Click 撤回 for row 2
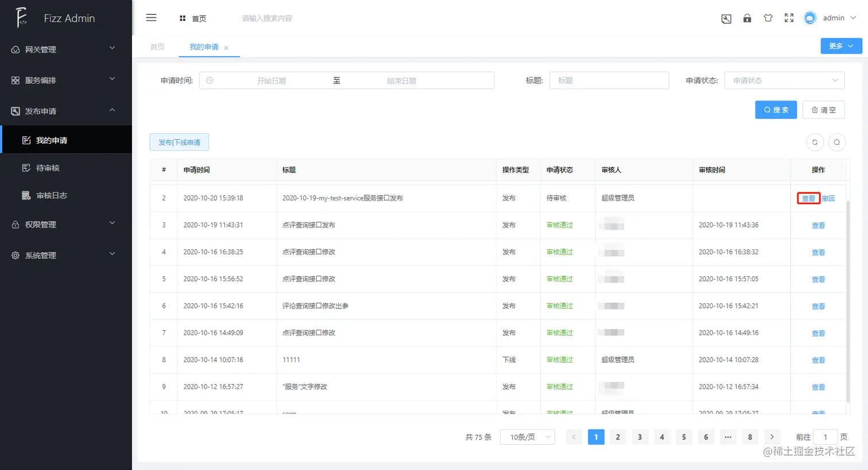 (x=828, y=198)
